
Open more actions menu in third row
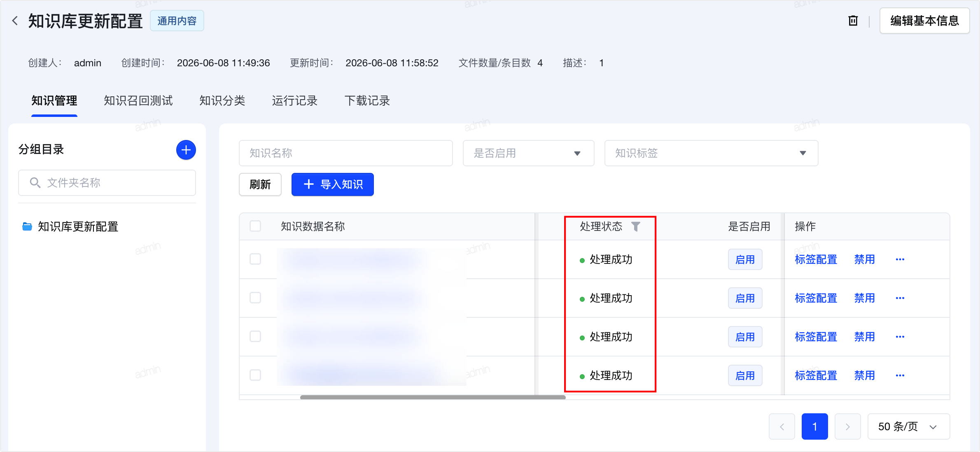900,337
